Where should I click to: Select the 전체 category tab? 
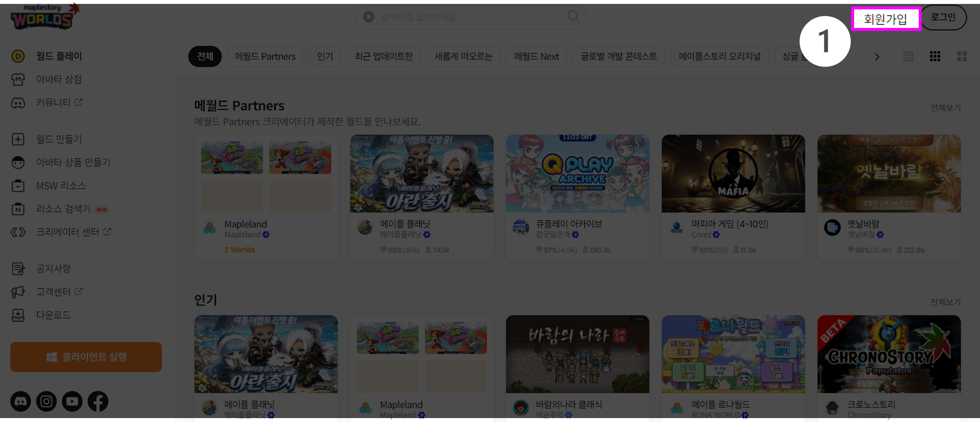(x=205, y=56)
